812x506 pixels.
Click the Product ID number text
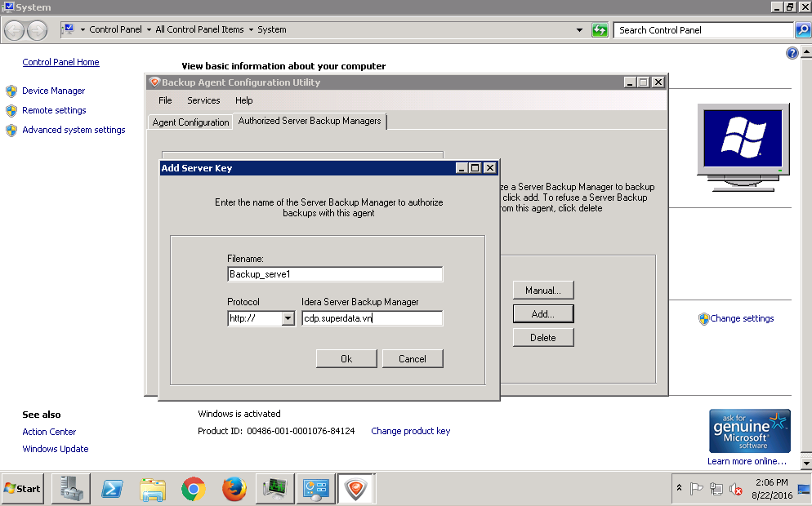coord(301,431)
